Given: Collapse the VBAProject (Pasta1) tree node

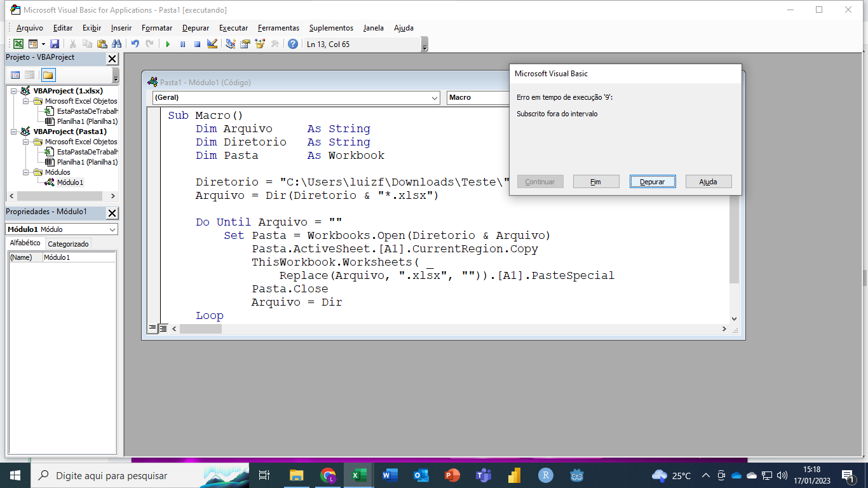Looking at the screenshot, I should (x=13, y=132).
